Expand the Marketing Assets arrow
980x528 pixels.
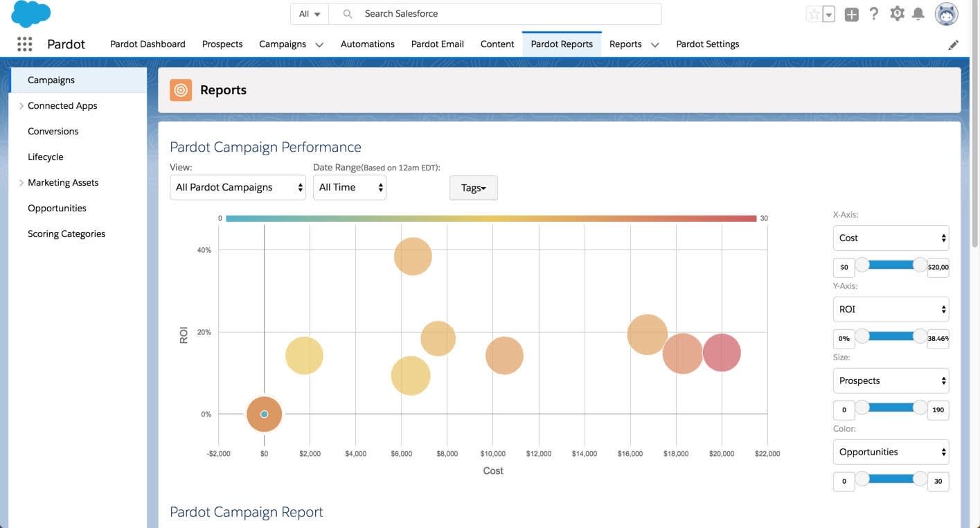(21, 182)
